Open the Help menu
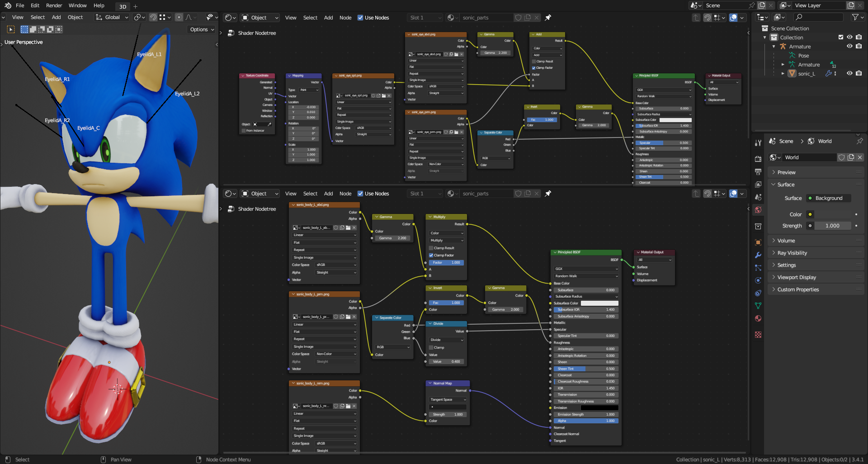Viewport: 868px width, 464px height. (99, 5)
